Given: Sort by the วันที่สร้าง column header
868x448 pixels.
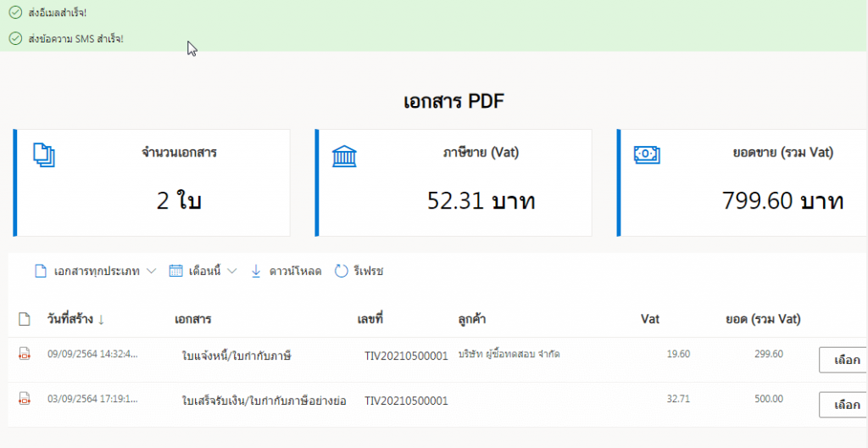Looking at the screenshot, I should (75, 319).
